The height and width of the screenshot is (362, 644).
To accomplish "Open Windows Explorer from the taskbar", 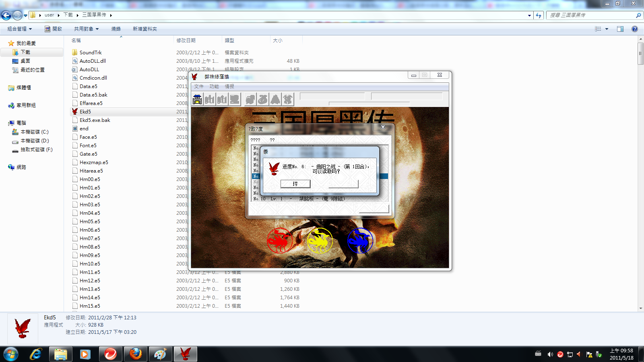I will click(61, 354).
